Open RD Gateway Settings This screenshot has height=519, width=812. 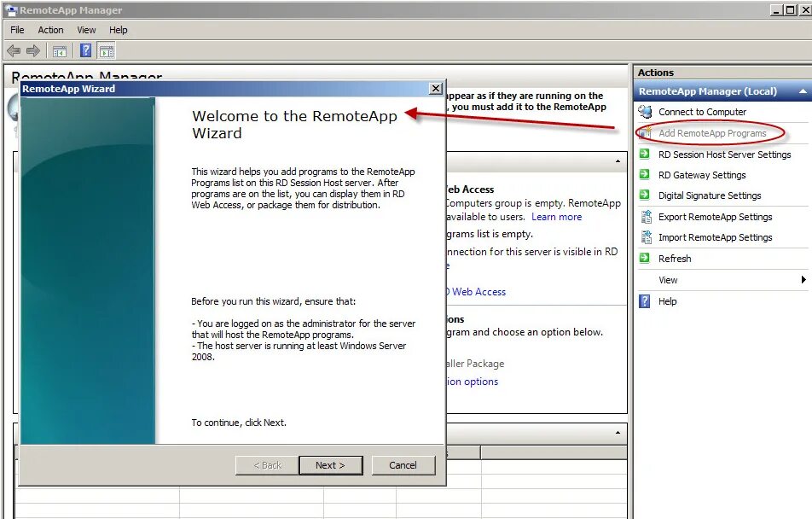tap(702, 175)
